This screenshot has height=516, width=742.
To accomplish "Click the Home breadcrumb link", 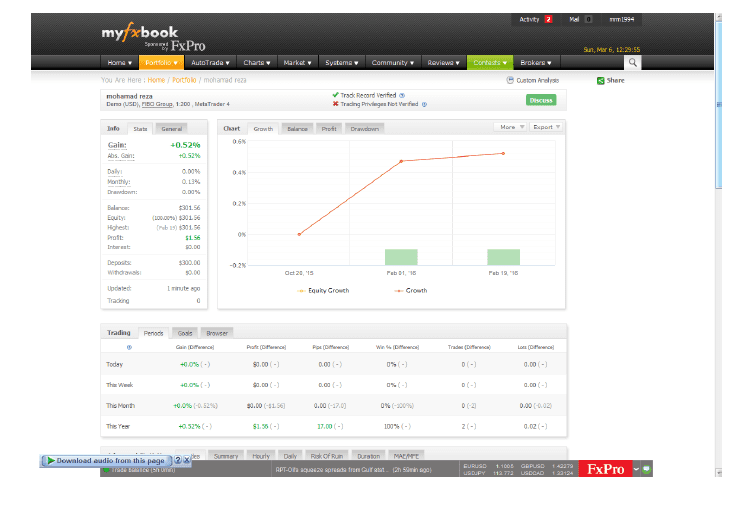I will pyautogui.click(x=156, y=80).
